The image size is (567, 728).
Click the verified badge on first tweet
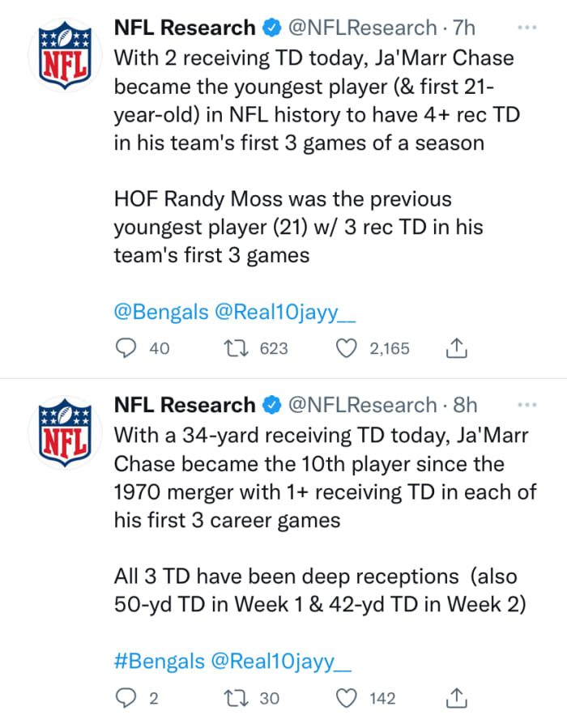(272, 28)
